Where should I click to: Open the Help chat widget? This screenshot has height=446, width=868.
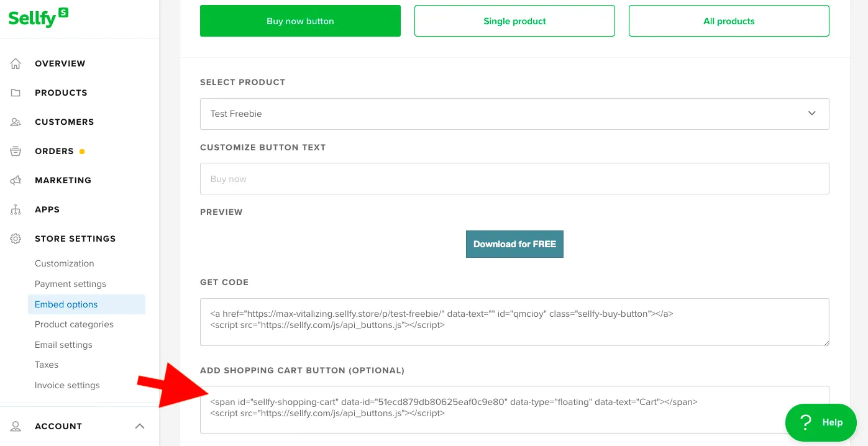821,422
